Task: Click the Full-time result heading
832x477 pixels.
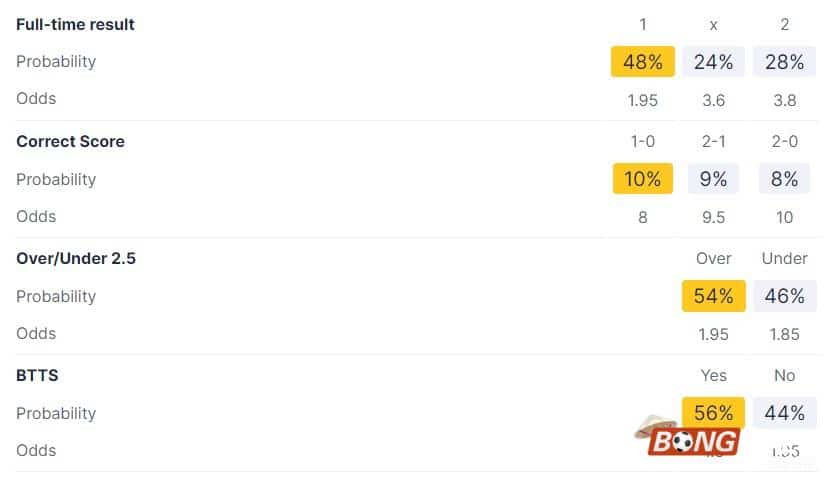Action: point(75,24)
